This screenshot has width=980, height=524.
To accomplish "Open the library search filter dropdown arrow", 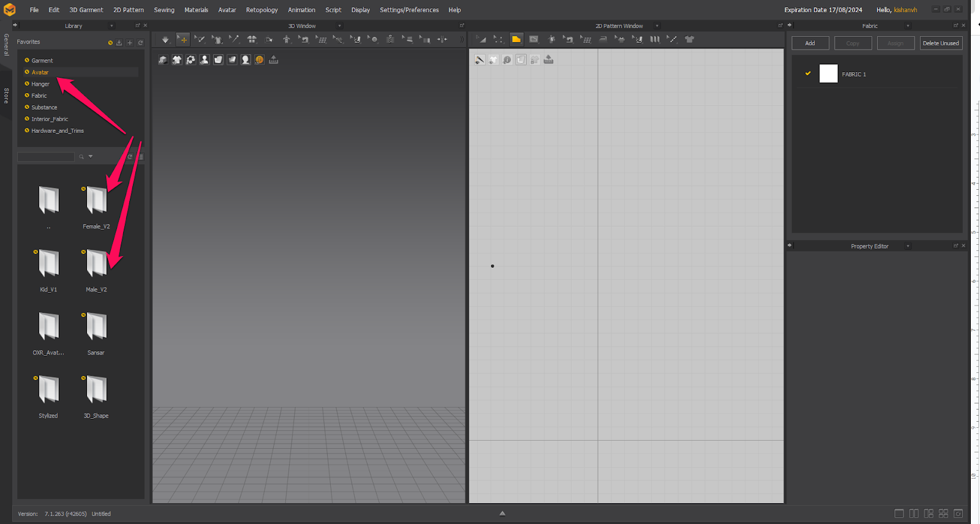I will 91,157.
